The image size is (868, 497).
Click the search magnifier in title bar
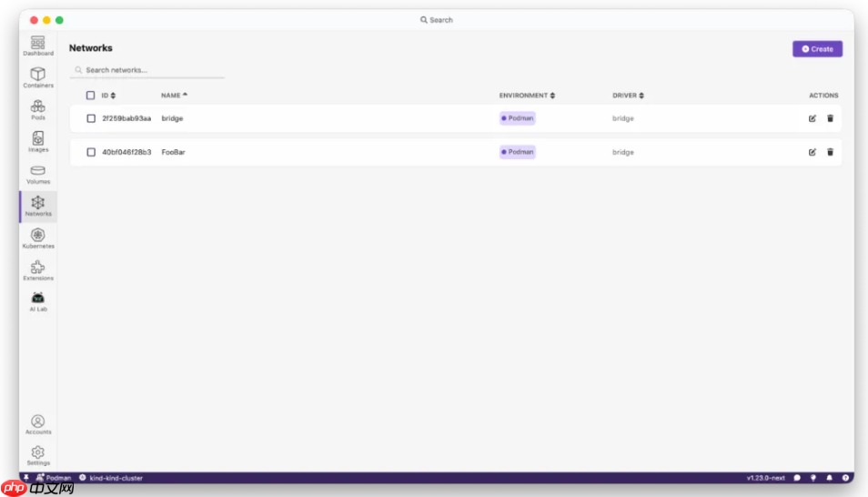click(423, 20)
